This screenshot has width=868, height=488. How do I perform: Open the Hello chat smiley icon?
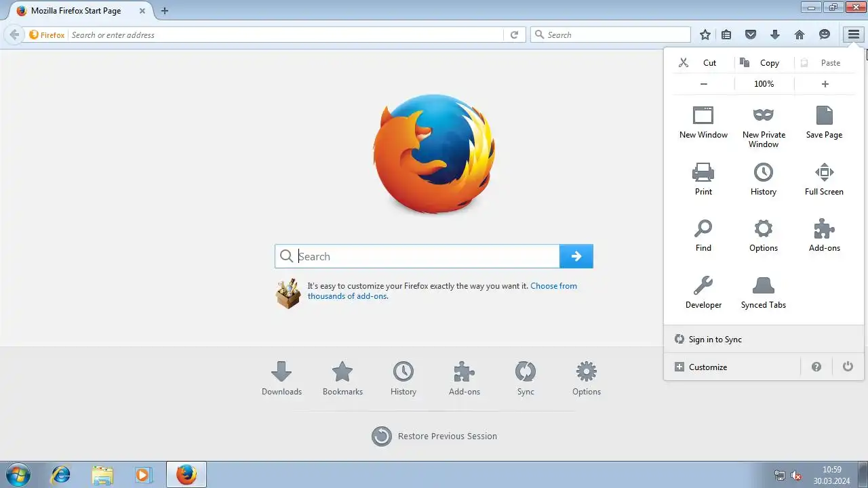(825, 35)
